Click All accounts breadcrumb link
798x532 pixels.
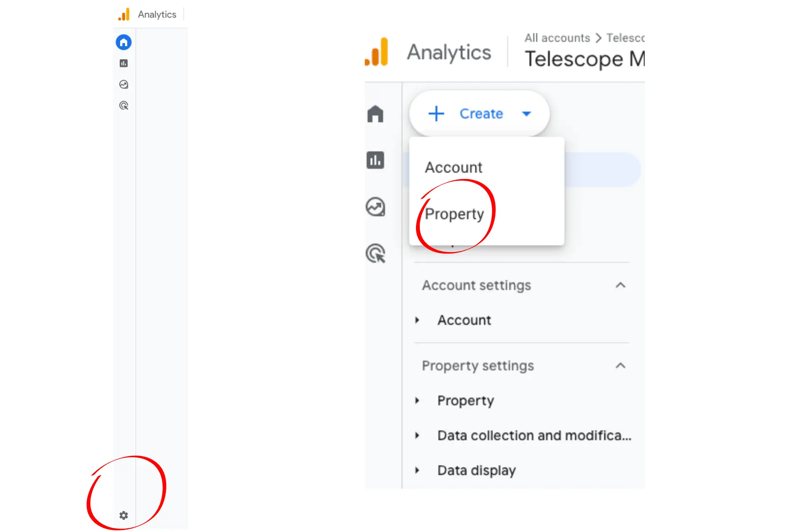point(557,38)
